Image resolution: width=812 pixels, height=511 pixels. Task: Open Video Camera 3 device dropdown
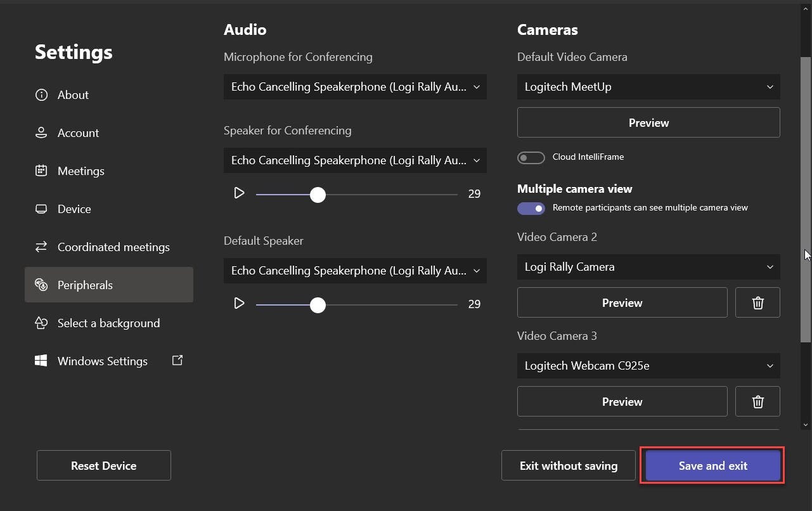click(x=648, y=366)
